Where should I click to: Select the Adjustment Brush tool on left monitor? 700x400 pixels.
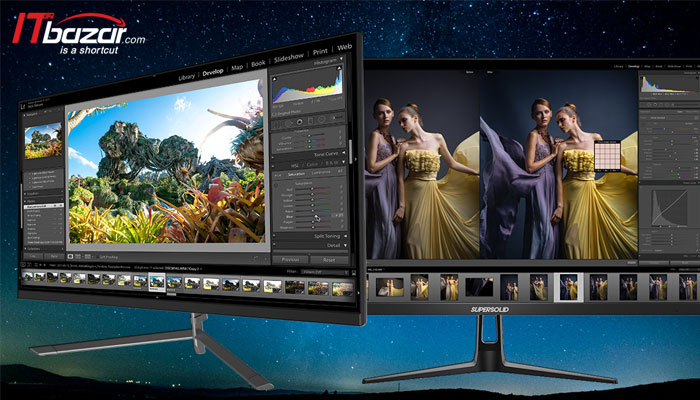[336, 117]
